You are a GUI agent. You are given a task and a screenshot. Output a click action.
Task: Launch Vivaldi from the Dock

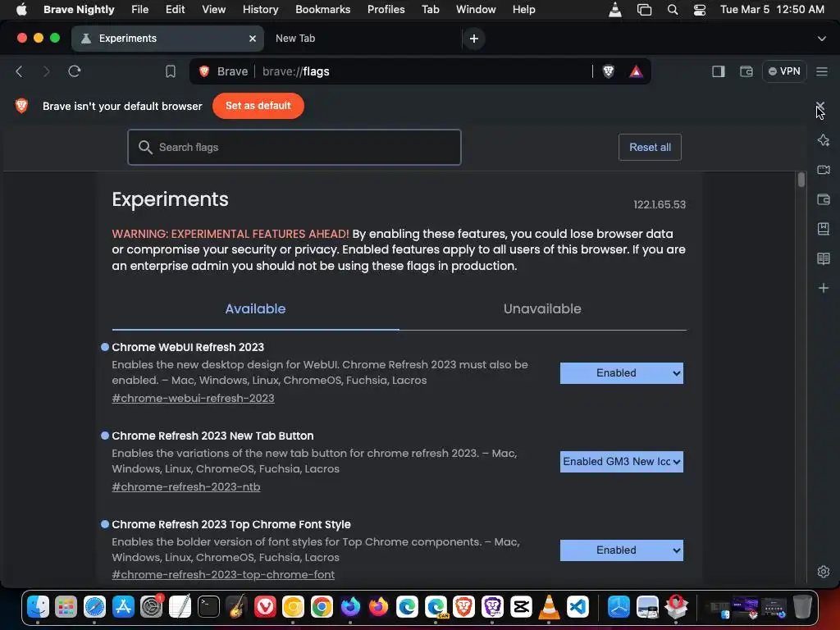pyautogui.click(x=265, y=606)
